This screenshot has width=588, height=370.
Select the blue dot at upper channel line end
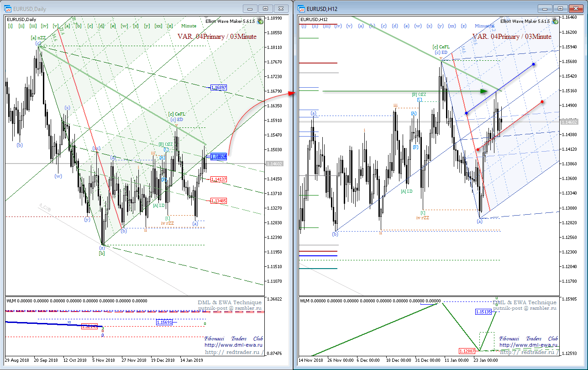coord(533,64)
